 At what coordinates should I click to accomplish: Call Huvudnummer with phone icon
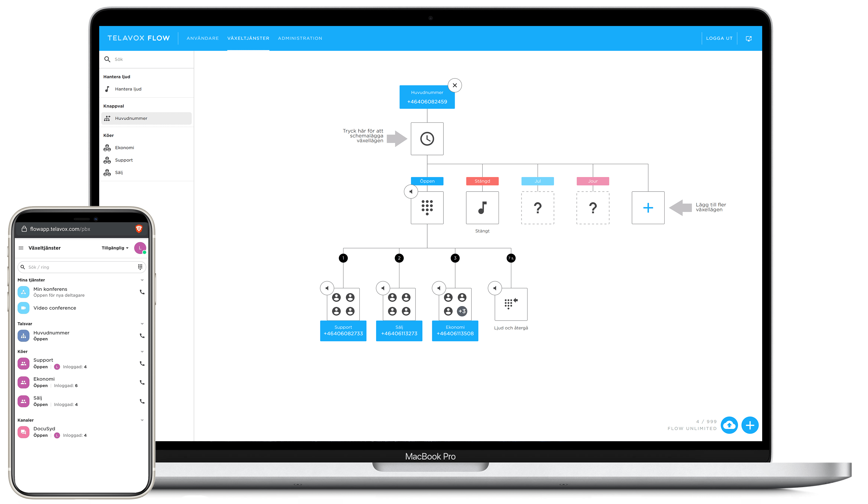pyautogui.click(x=142, y=336)
